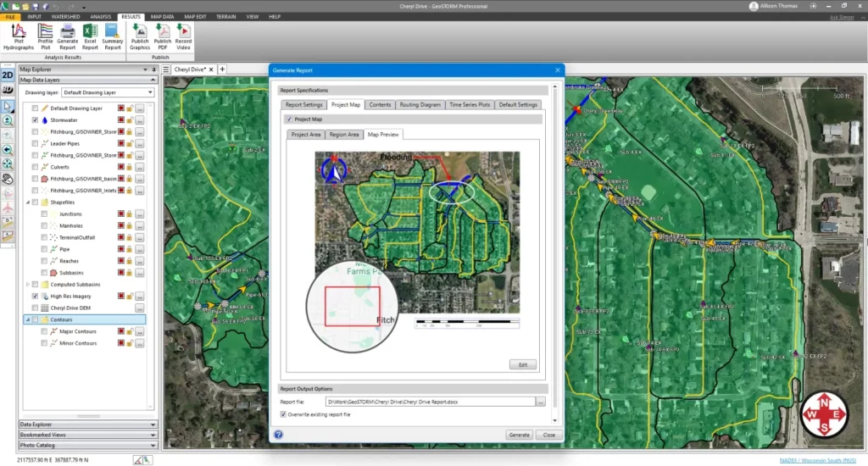Click the zoom previous tool
The image size is (868, 466).
(8, 149)
